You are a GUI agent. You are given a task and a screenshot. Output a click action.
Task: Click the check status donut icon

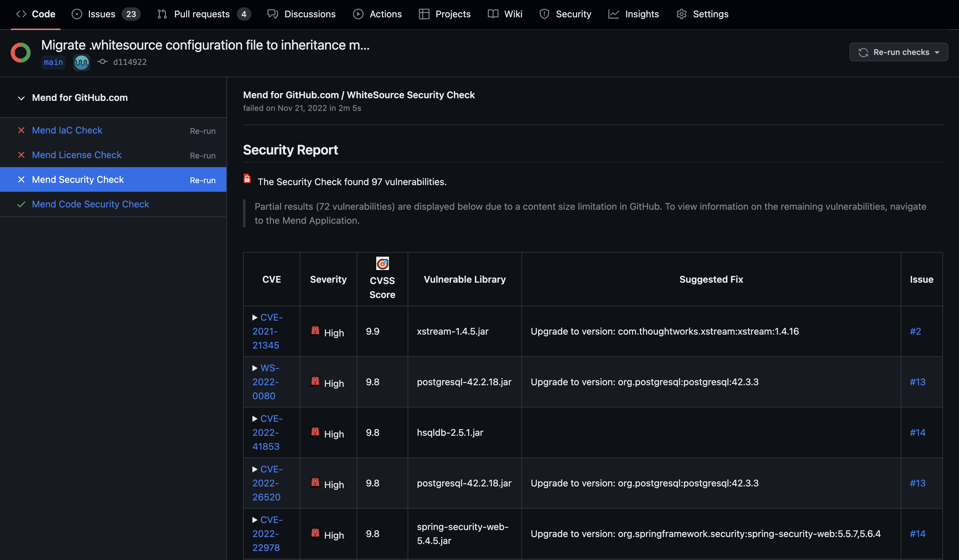(x=21, y=53)
